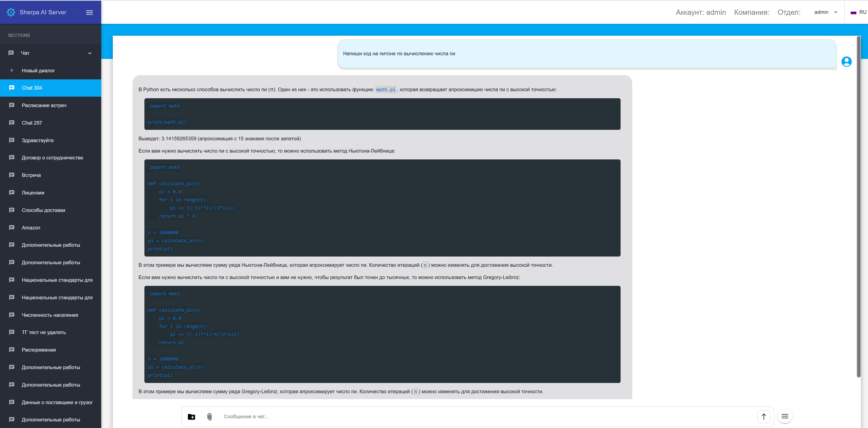This screenshot has height=428, width=868.
Task: Send message with the up arrow button
Action: (x=764, y=417)
